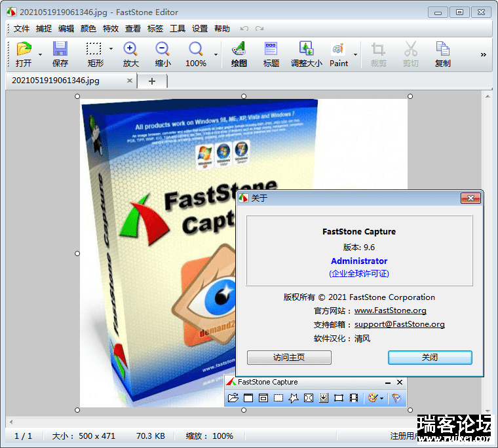The image size is (498, 448).
Task: Zoom out with 缩小 magnifier
Action: 163,49
